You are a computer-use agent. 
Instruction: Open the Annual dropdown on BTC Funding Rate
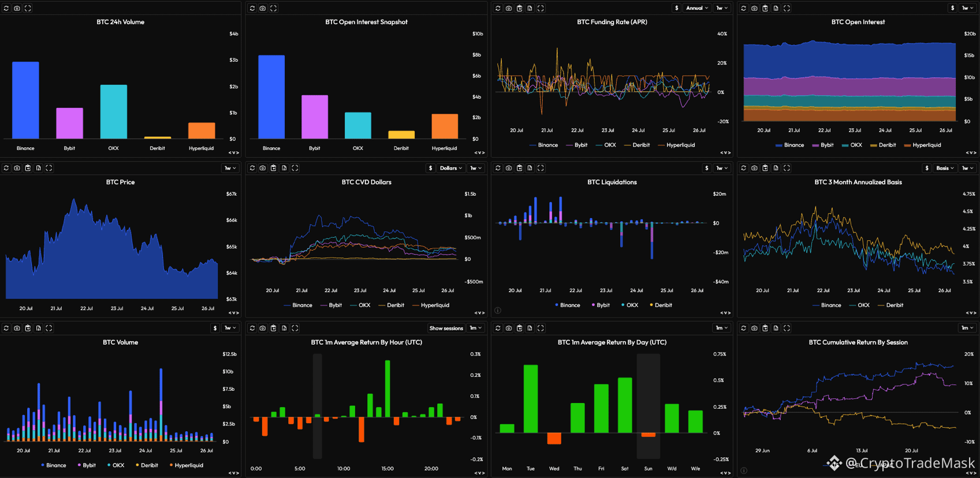tap(697, 8)
